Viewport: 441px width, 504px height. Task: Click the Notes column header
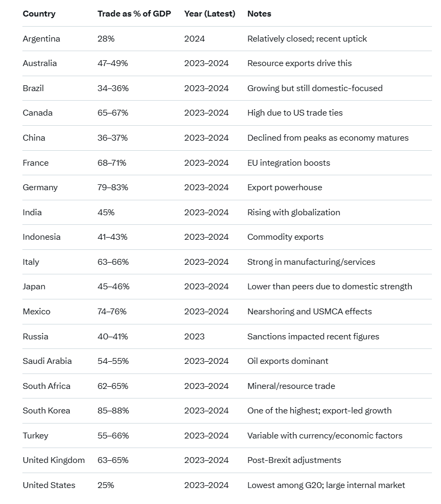coord(259,14)
